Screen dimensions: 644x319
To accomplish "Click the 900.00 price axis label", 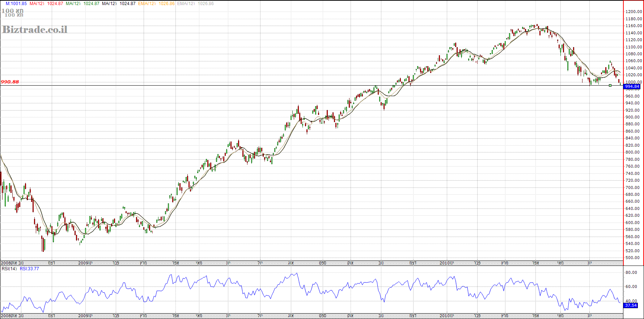I will coord(633,117).
